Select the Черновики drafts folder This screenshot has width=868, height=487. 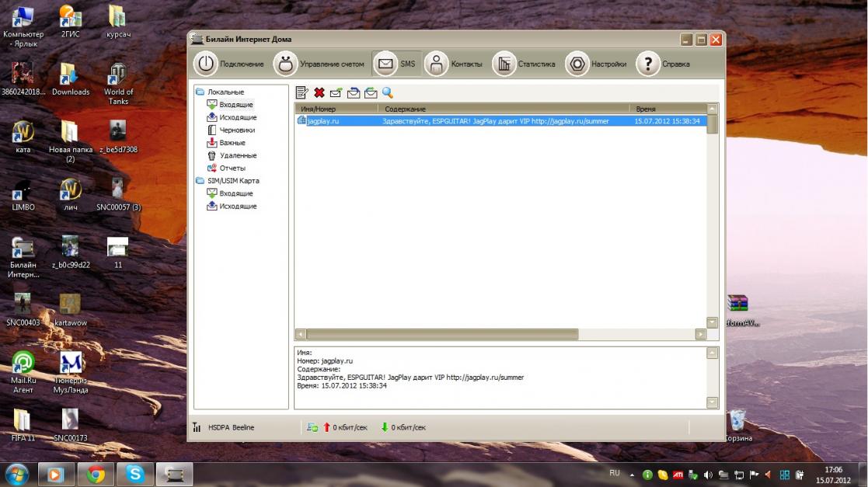tap(237, 130)
